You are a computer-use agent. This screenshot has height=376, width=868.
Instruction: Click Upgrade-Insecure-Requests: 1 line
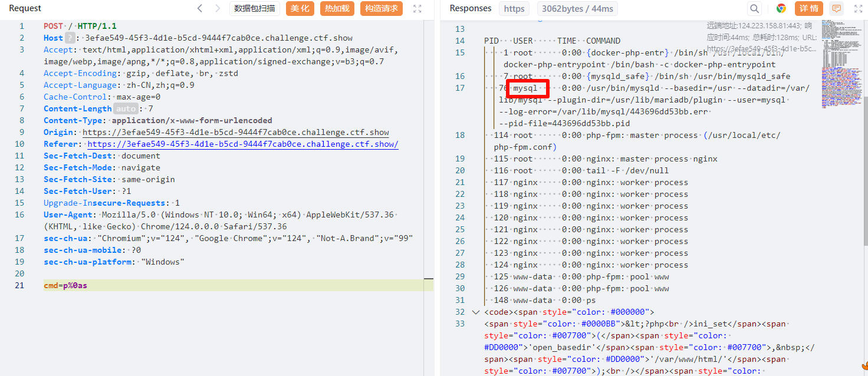click(x=112, y=203)
